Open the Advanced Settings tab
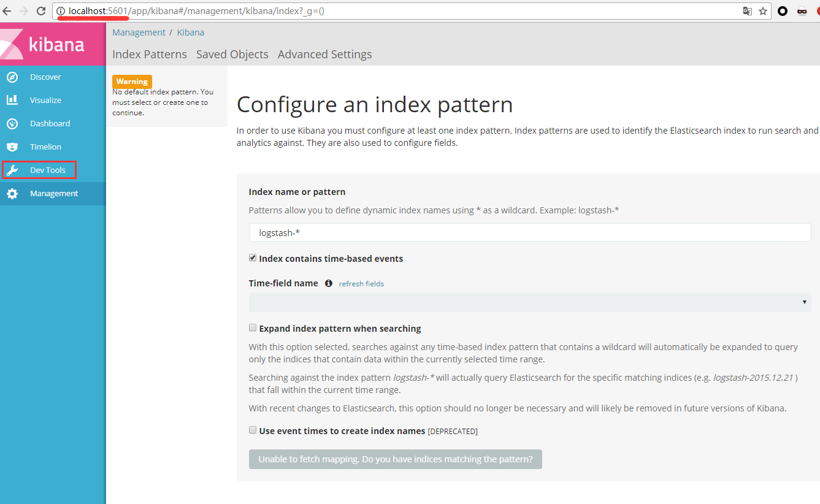820x504 pixels. [325, 54]
